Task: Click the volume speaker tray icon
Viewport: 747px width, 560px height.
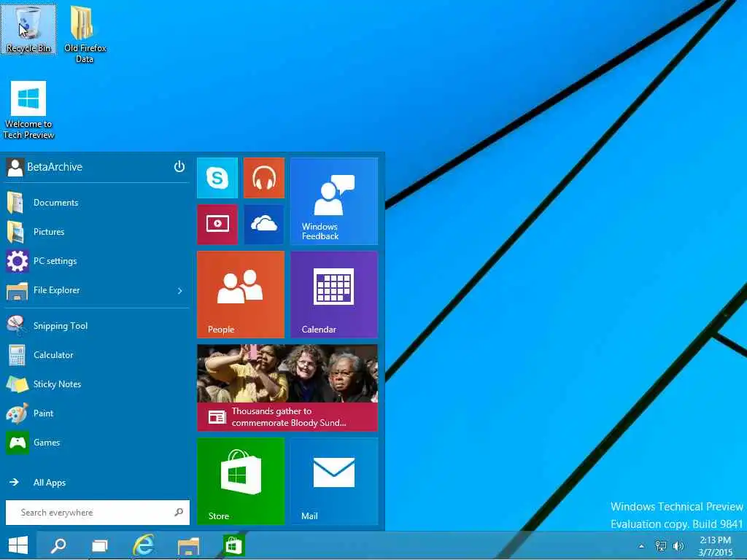Action: (678, 546)
